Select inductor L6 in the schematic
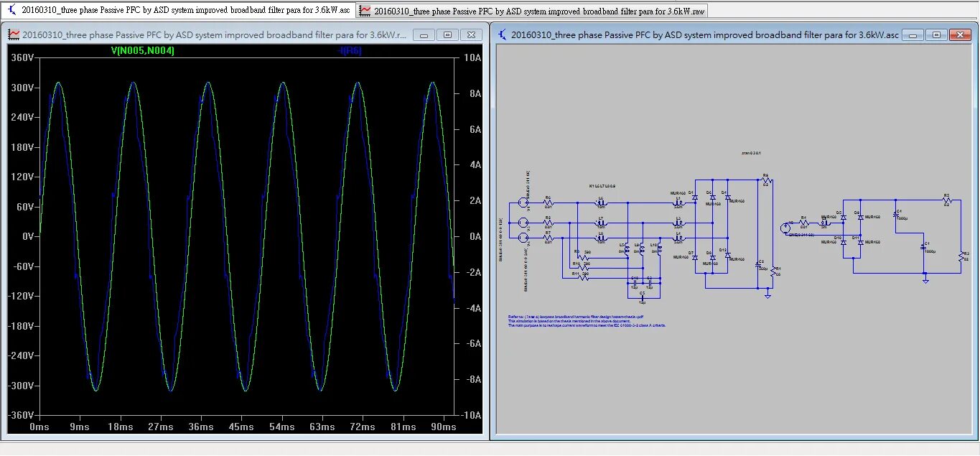This screenshot has height=456, width=980. [601, 203]
